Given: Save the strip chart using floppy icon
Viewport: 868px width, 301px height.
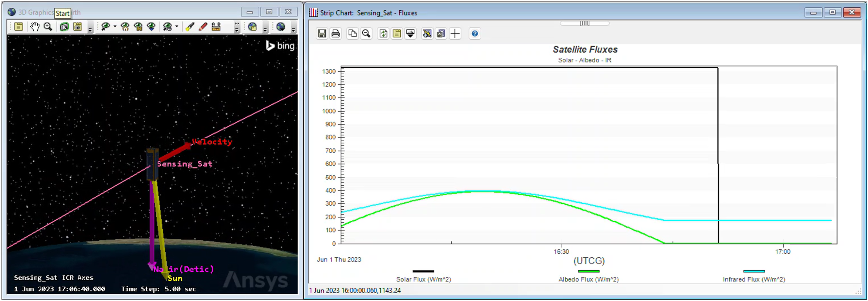Looking at the screenshot, I should tap(322, 34).
